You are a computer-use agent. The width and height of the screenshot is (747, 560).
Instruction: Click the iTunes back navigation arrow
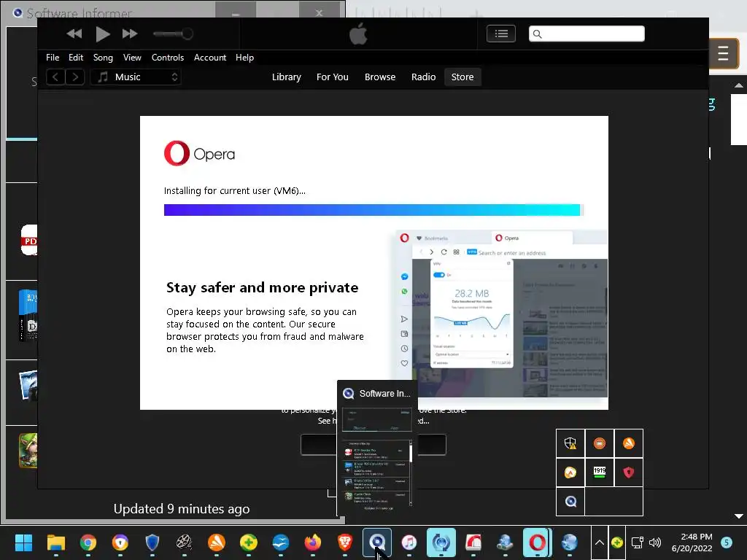pyautogui.click(x=55, y=77)
